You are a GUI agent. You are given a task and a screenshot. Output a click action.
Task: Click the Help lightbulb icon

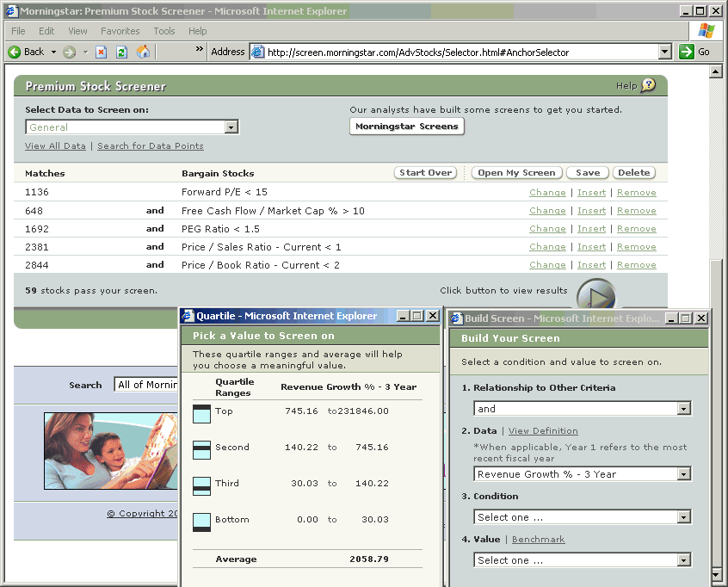click(x=648, y=85)
